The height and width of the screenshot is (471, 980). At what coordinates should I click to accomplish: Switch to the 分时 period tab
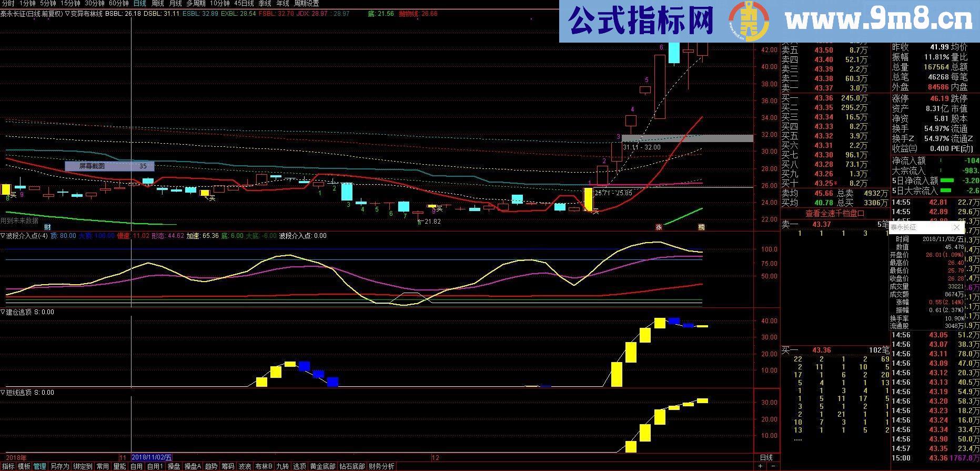[x=8, y=4]
